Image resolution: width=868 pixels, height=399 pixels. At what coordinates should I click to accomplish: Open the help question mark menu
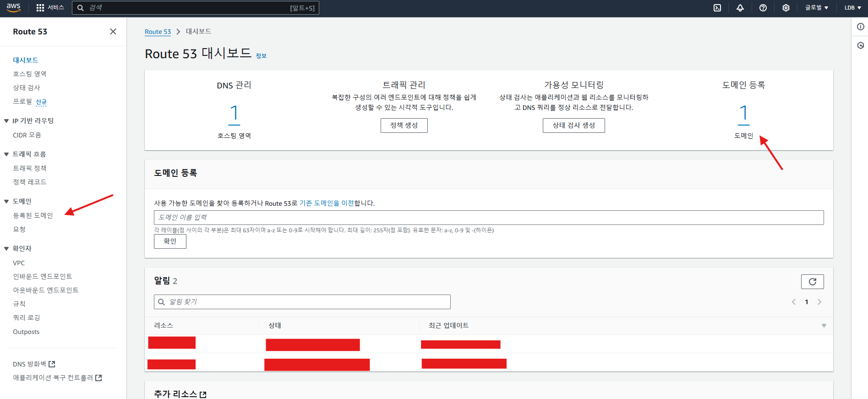[x=763, y=8]
